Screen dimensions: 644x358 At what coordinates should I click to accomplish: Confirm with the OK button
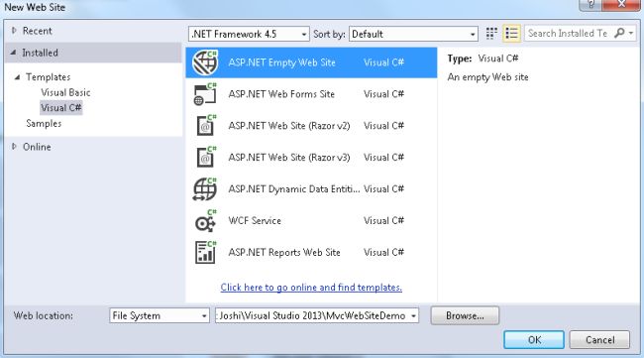pyautogui.click(x=534, y=340)
